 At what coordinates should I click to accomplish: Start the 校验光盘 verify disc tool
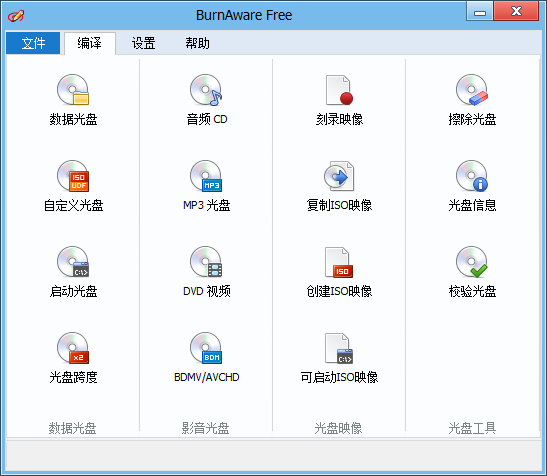pyautogui.click(x=472, y=272)
